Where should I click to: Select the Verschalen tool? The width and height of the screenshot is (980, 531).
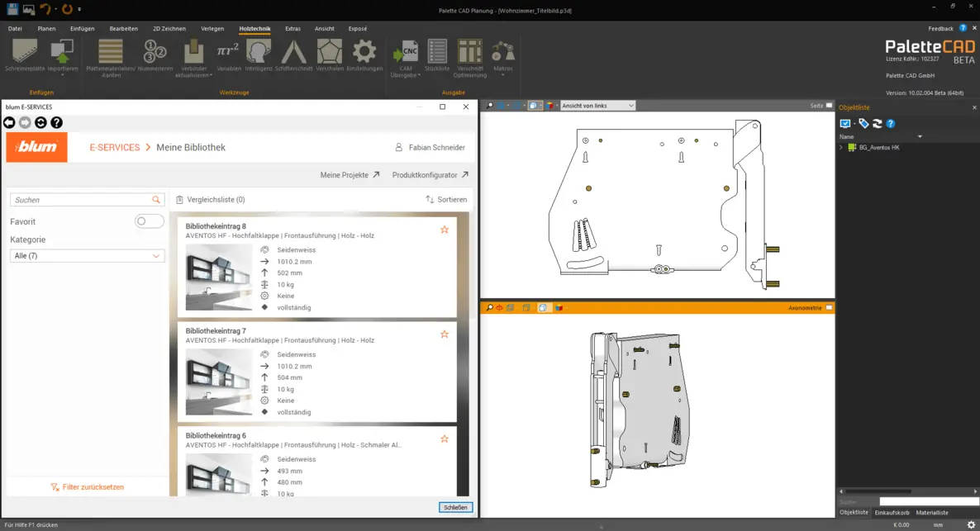pos(330,55)
